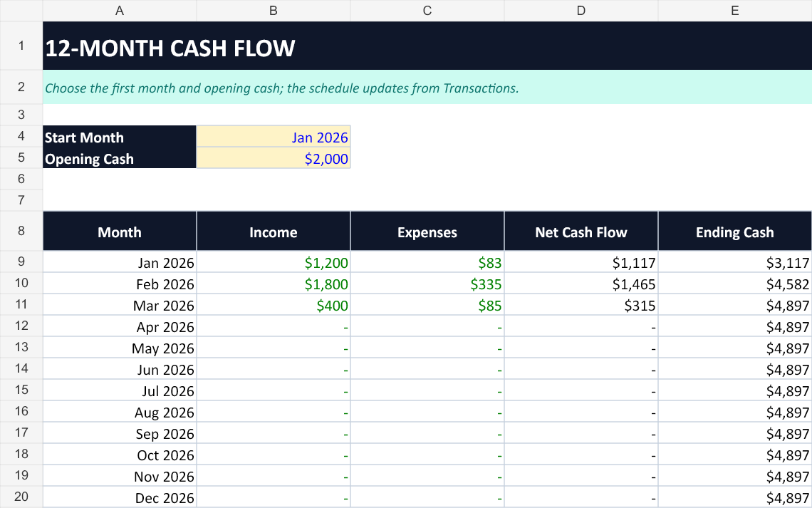Click the Jun 2026 expenses dash cell
This screenshot has height=508, width=812.
click(427, 368)
